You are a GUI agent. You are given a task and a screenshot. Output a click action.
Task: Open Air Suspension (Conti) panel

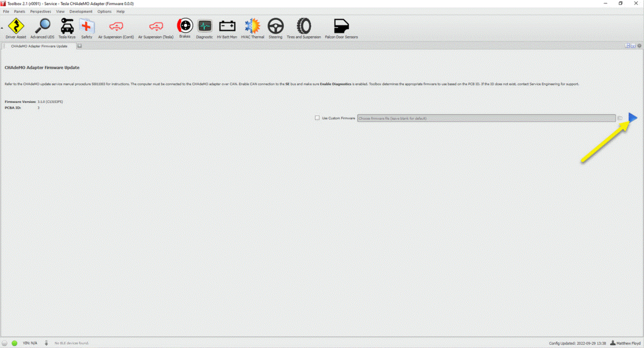click(x=116, y=29)
